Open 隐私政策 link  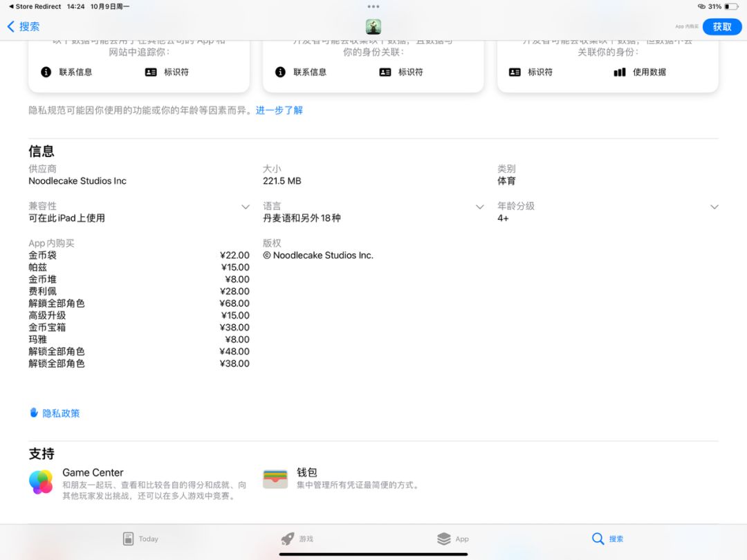(x=61, y=413)
